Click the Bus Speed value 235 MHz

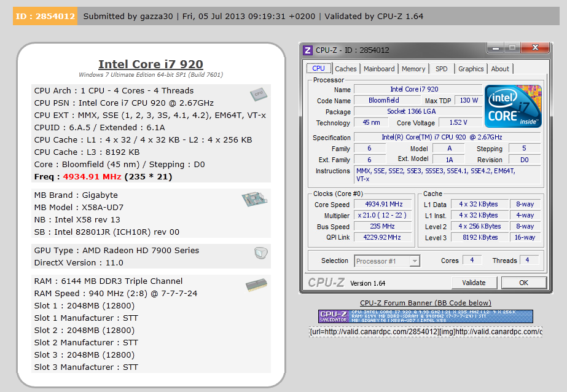(383, 226)
